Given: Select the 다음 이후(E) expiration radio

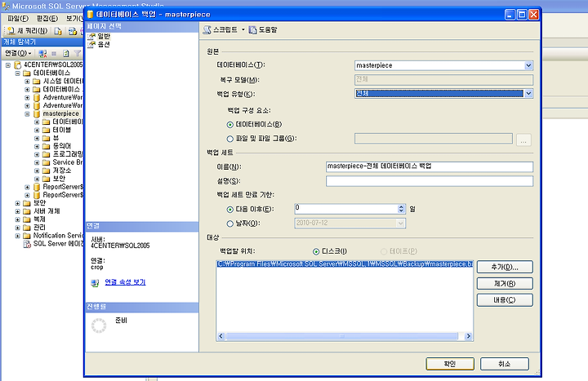Looking at the screenshot, I should (x=229, y=209).
